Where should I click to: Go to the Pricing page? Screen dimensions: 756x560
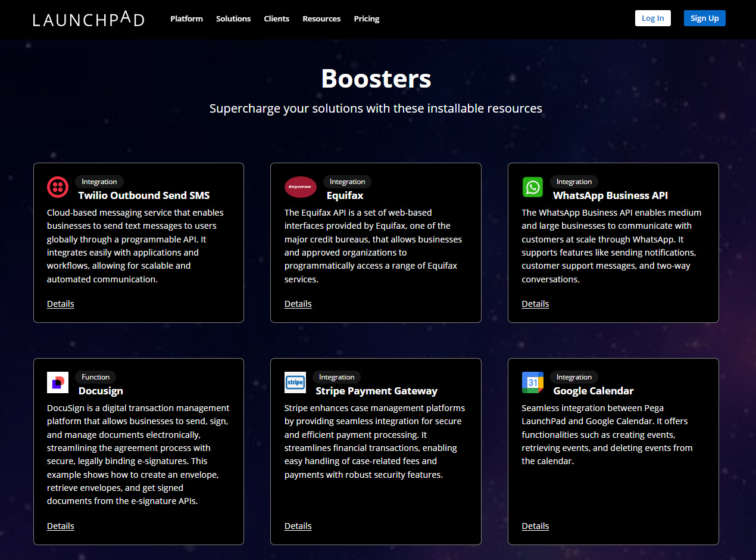tap(366, 18)
